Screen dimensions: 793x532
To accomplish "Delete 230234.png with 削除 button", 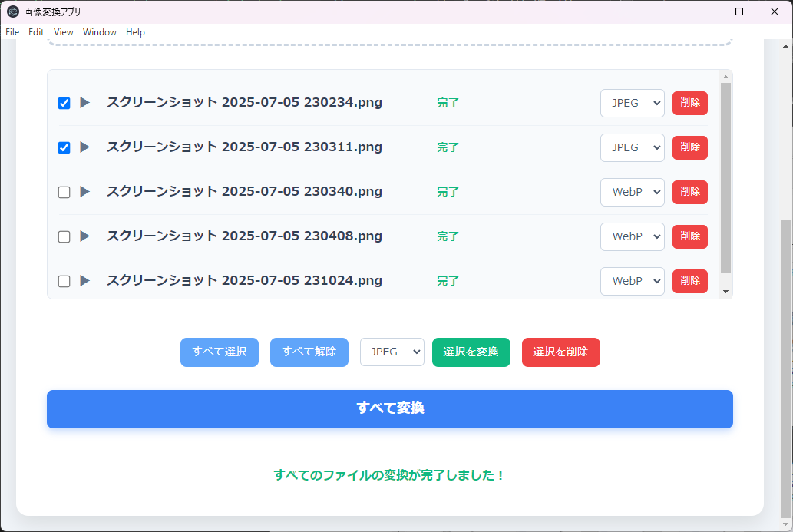I will (690, 103).
